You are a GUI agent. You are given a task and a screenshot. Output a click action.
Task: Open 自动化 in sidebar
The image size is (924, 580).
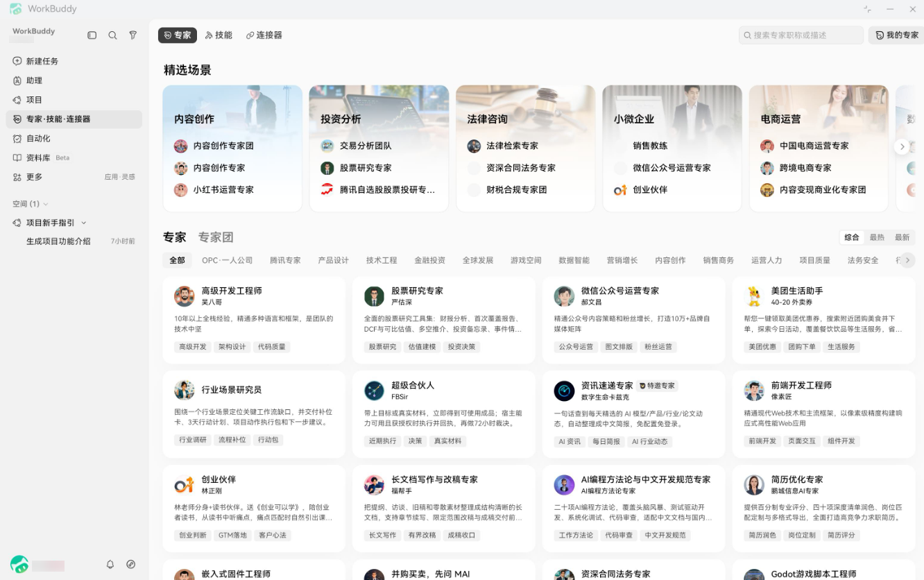[x=74, y=139]
